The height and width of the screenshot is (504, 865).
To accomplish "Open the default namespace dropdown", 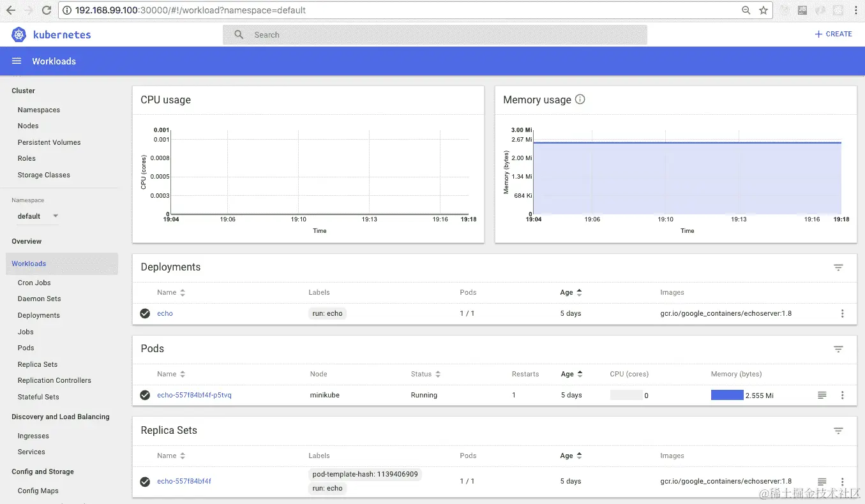I will 38,216.
